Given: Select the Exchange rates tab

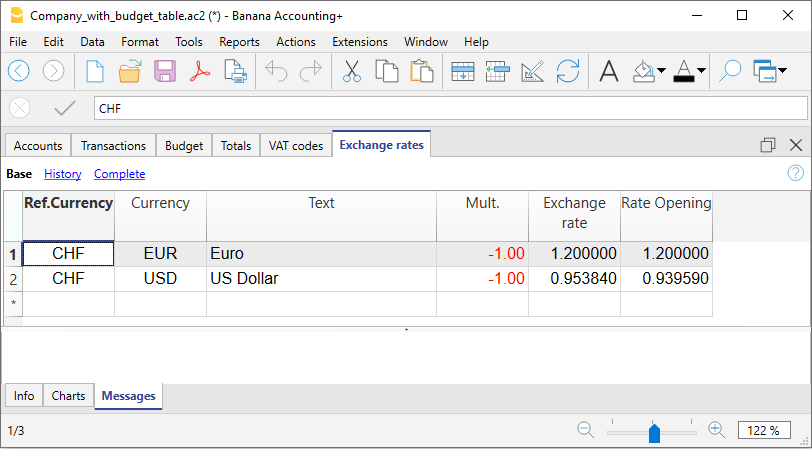Looking at the screenshot, I should [382, 144].
